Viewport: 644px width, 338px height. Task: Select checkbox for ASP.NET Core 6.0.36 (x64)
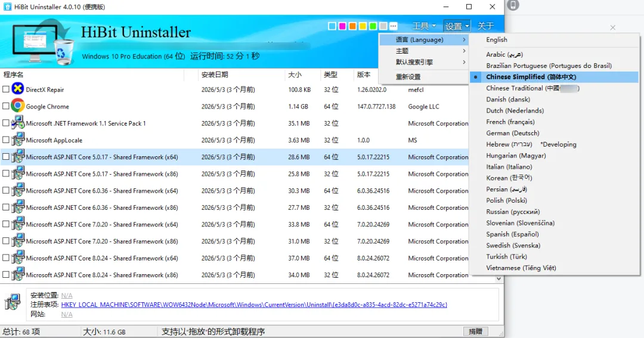point(6,190)
